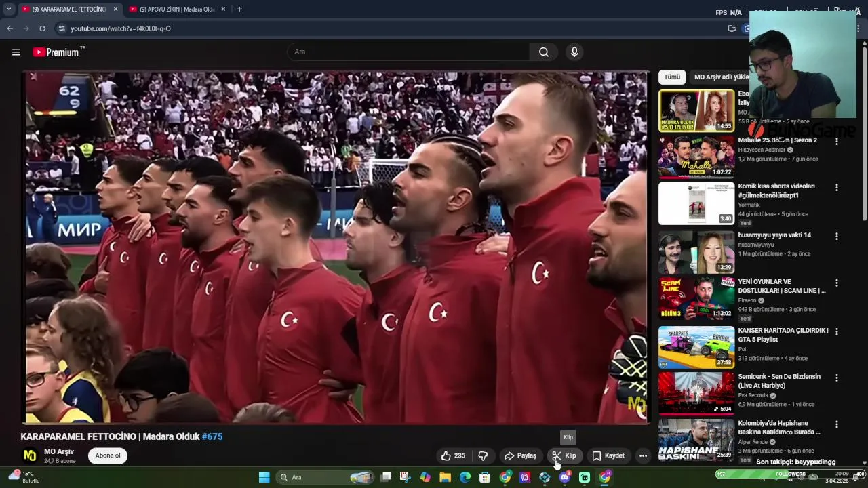This screenshot has height=488, width=868.
Task: View site information icon in address bar
Action: click(62, 28)
